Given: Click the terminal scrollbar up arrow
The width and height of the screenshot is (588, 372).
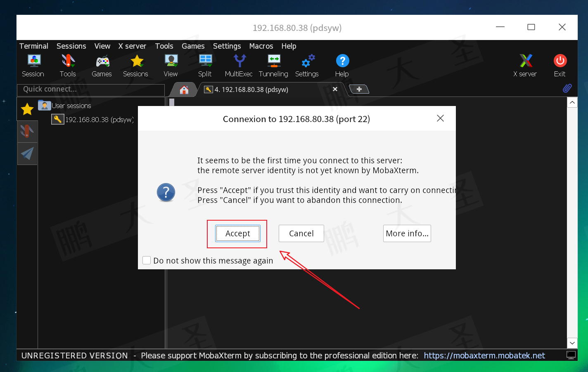Looking at the screenshot, I should click(x=572, y=102).
